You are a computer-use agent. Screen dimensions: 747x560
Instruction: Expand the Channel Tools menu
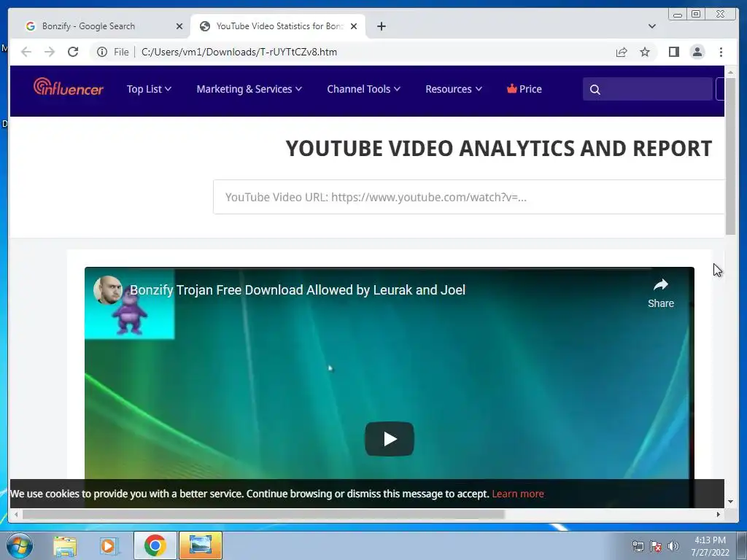point(363,89)
